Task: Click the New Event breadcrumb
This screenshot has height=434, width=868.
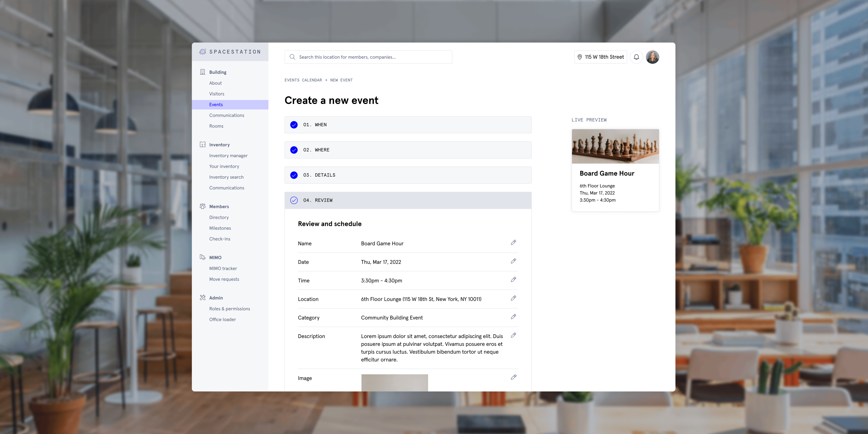Action: (x=341, y=80)
